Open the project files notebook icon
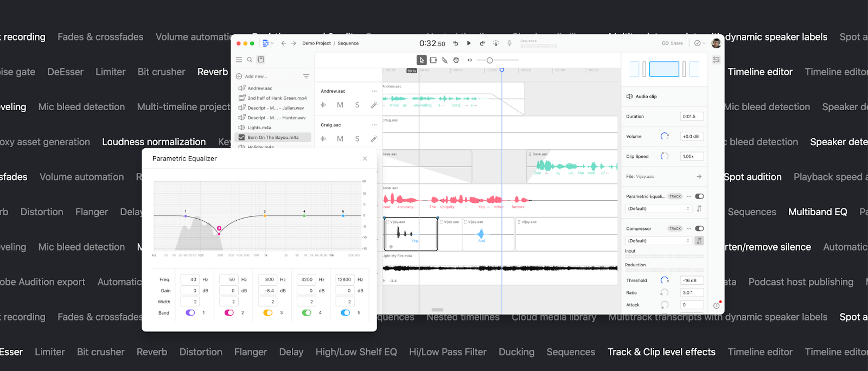The width and height of the screenshot is (868, 371). [260, 60]
